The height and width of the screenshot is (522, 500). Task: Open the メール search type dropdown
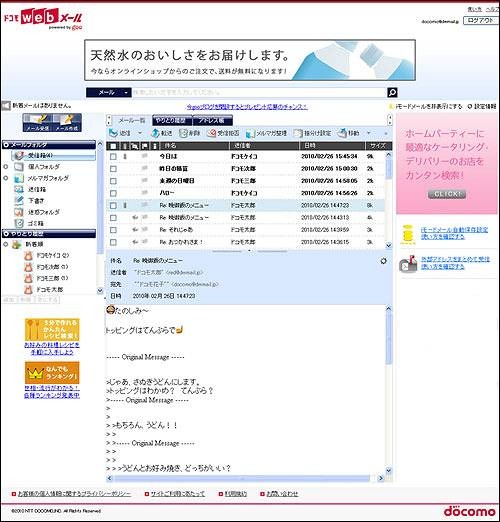(x=109, y=92)
